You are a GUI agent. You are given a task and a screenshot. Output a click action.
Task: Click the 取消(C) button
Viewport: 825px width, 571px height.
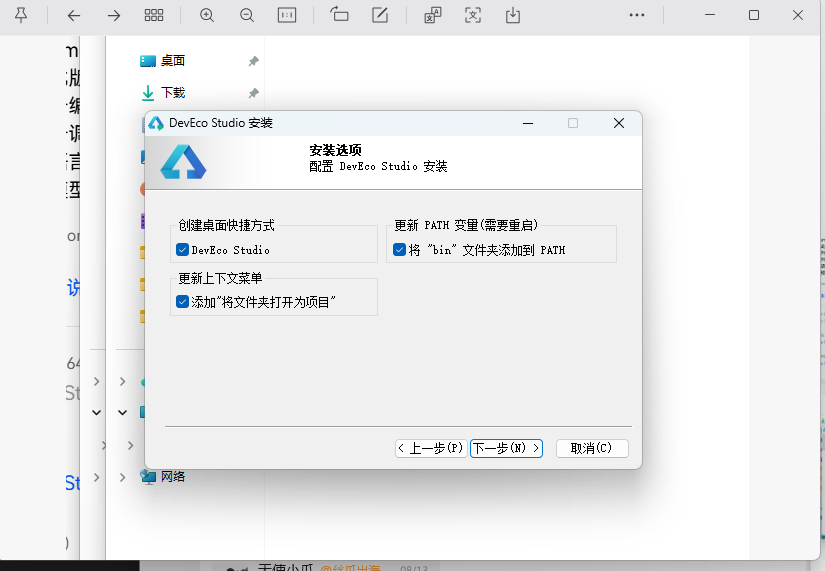tap(592, 448)
